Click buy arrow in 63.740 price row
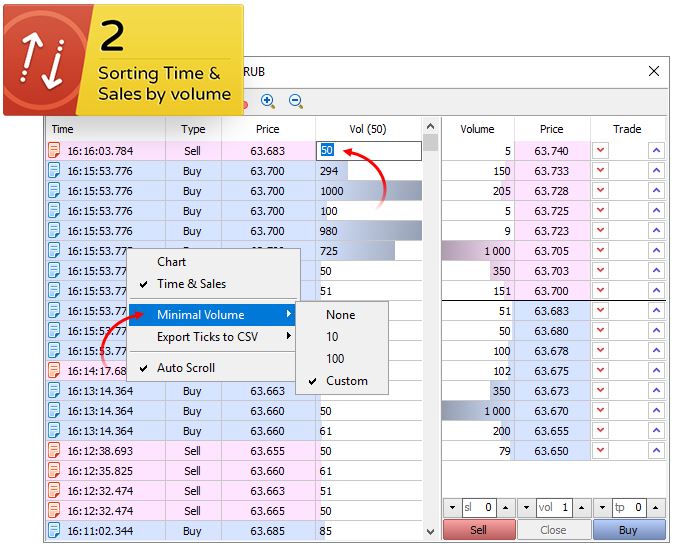The width and height of the screenshot is (675, 548). point(656,151)
